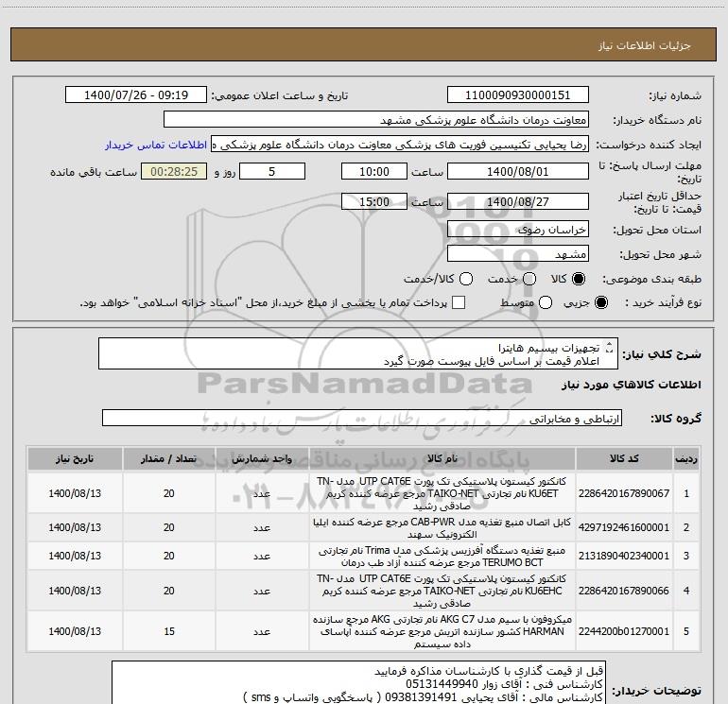Select the خدمت radio button
The image size is (728, 704).
pyautogui.click(x=529, y=279)
